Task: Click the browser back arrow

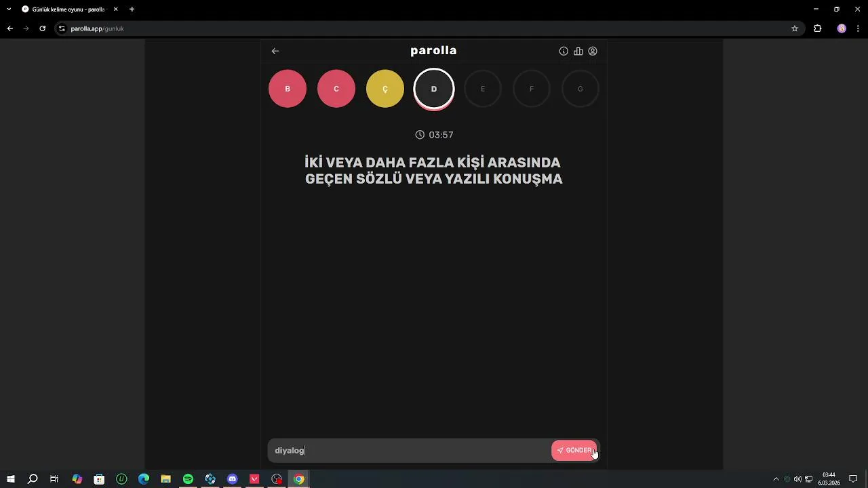Action: pyautogui.click(x=9, y=28)
